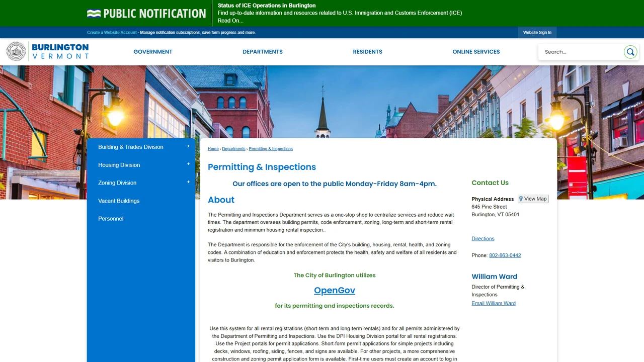
Task: Click the William Ward name heading
Action: (495, 277)
